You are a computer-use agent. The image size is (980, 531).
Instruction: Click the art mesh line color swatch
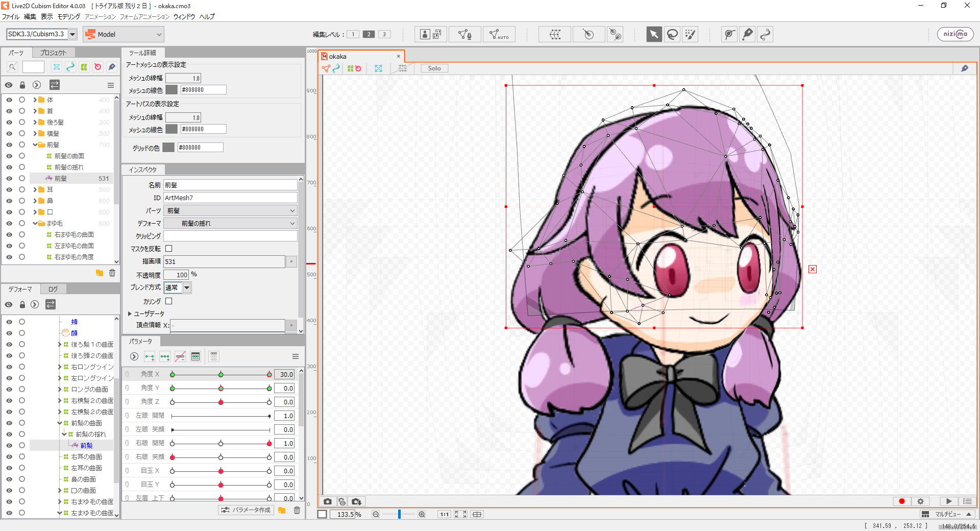tap(171, 90)
